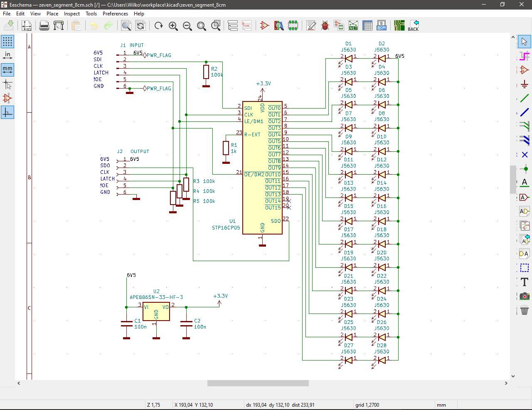
Task: Open the File menu
Action: (x=7, y=14)
